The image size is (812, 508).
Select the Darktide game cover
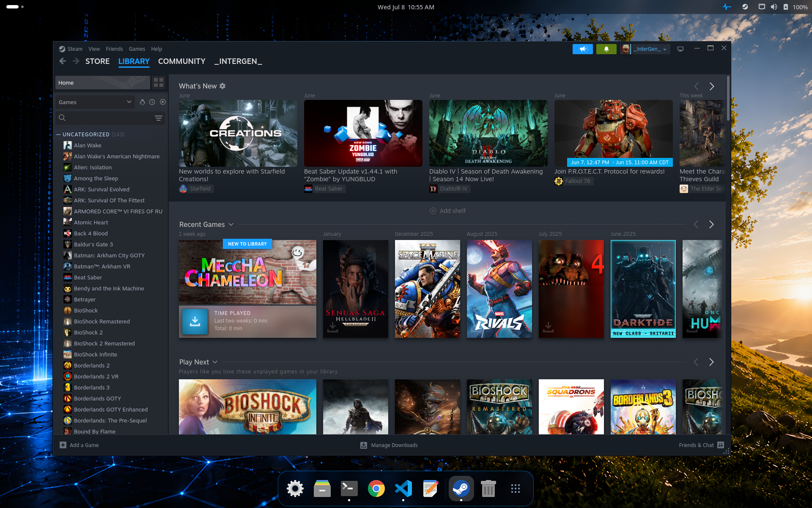point(643,289)
